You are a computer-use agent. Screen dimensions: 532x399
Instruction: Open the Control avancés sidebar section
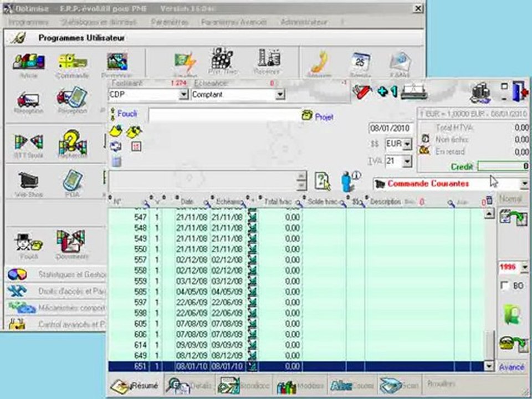(x=56, y=324)
